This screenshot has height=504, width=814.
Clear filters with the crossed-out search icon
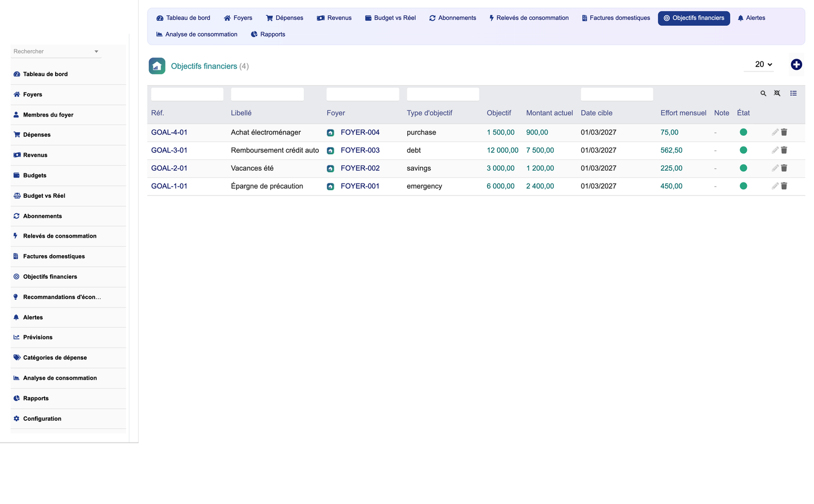[777, 93]
